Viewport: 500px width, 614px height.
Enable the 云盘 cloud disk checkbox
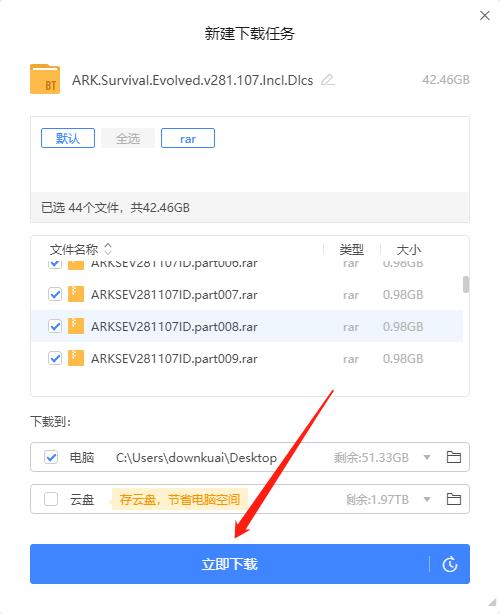pyautogui.click(x=51, y=499)
